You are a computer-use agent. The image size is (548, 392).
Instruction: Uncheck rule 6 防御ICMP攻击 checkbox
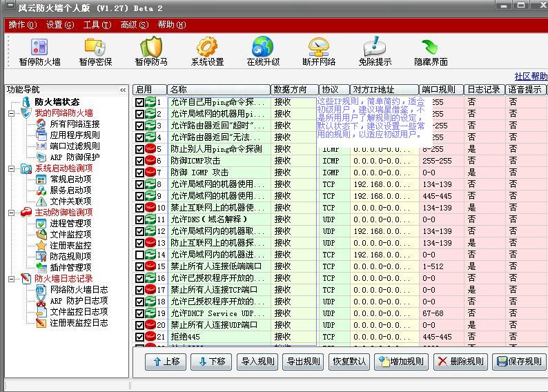(139, 161)
